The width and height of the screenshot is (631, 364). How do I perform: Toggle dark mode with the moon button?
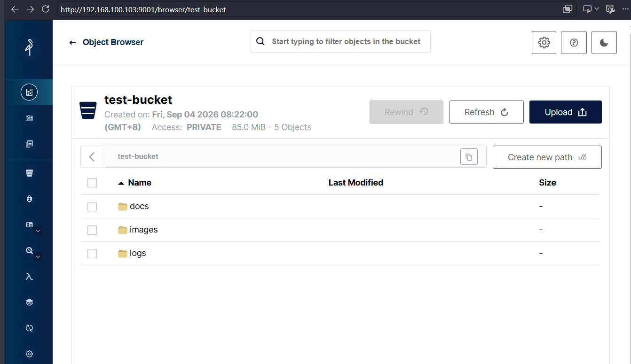pos(604,42)
